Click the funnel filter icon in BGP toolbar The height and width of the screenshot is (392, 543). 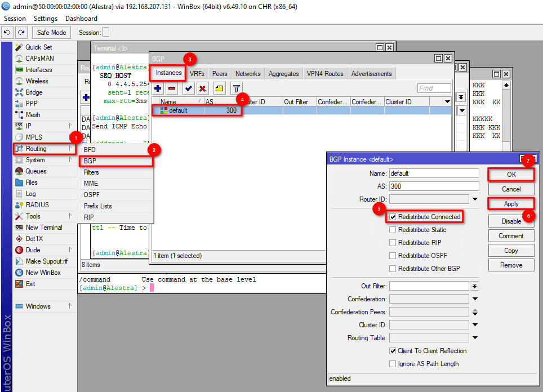(237, 88)
